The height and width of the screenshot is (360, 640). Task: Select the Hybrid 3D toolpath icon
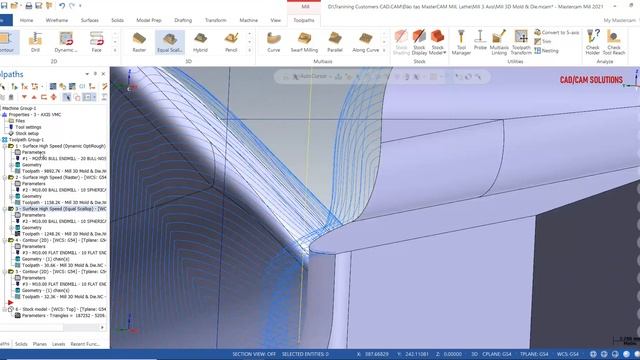[200, 42]
